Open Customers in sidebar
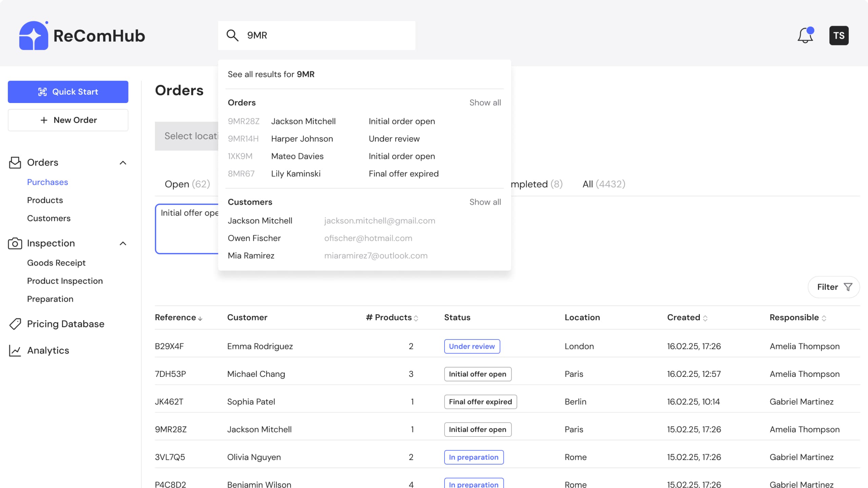 point(49,218)
